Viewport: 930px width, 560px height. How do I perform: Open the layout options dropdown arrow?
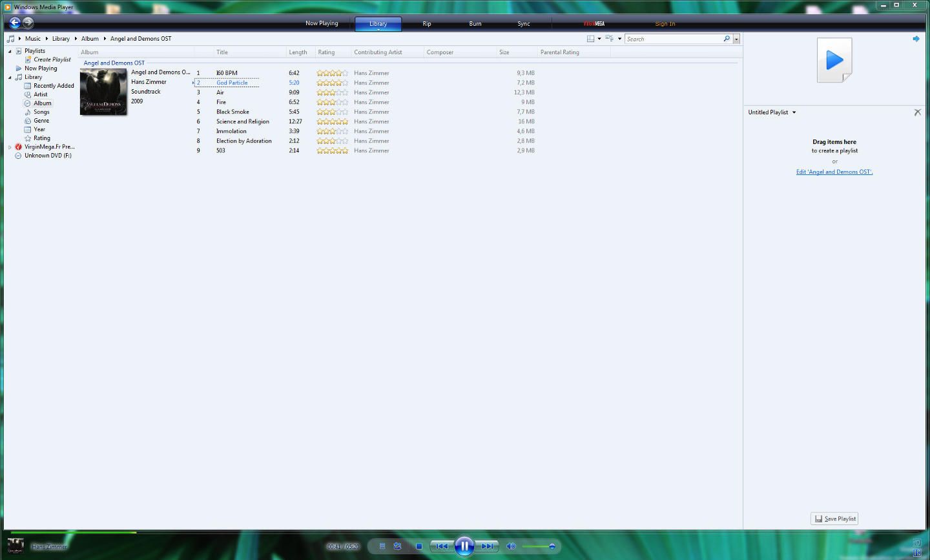coord(599,39)
